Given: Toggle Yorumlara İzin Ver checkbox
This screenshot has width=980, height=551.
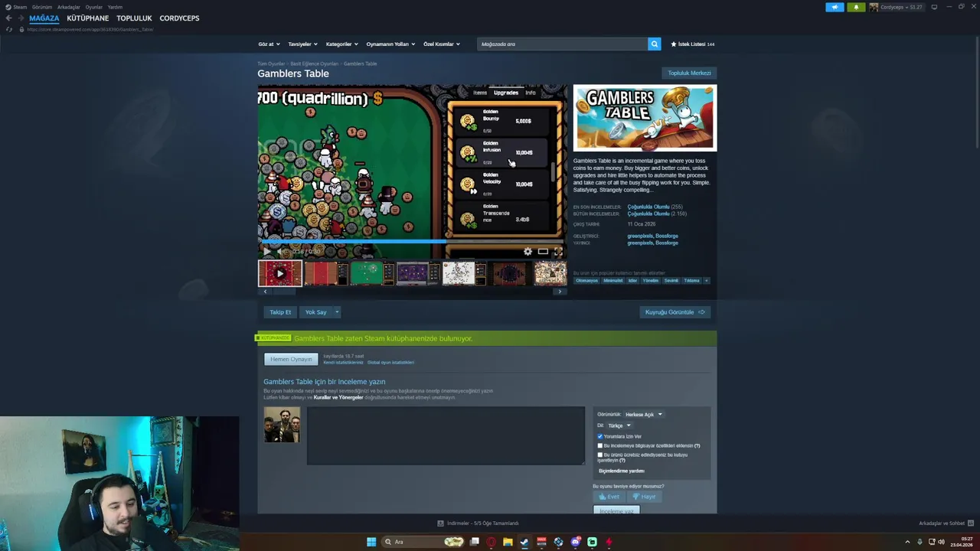Looking at the screenshot, I should point(600,436).
